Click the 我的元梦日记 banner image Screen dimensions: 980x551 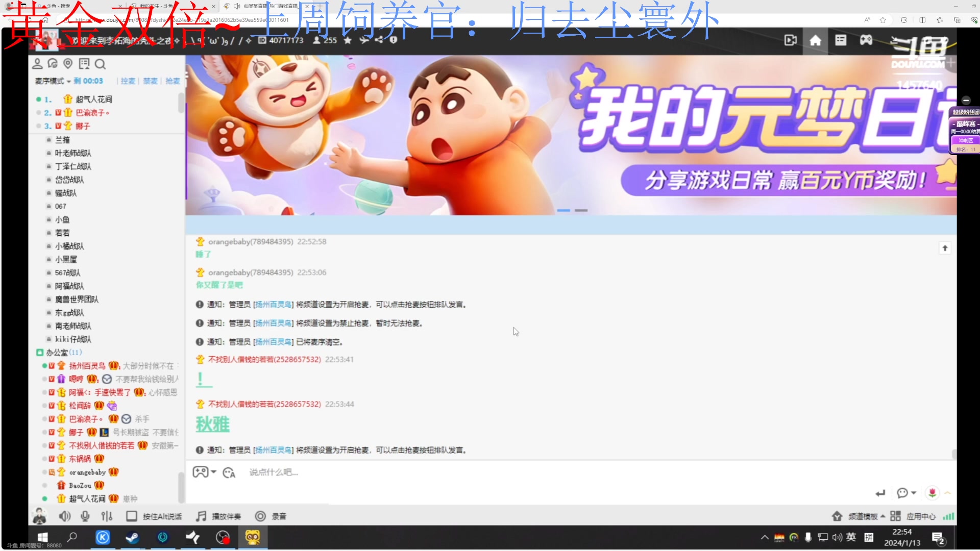pyautogui.click(x=571, y=135)
